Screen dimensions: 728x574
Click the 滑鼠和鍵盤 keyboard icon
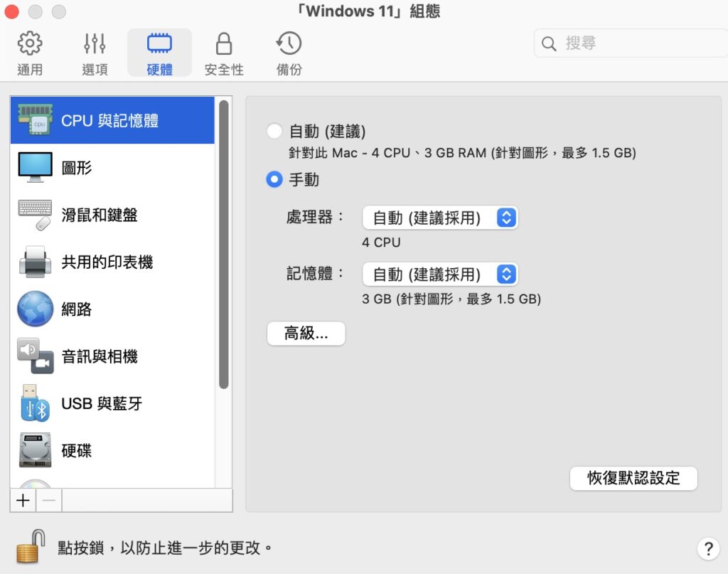[x=36, y=215]
